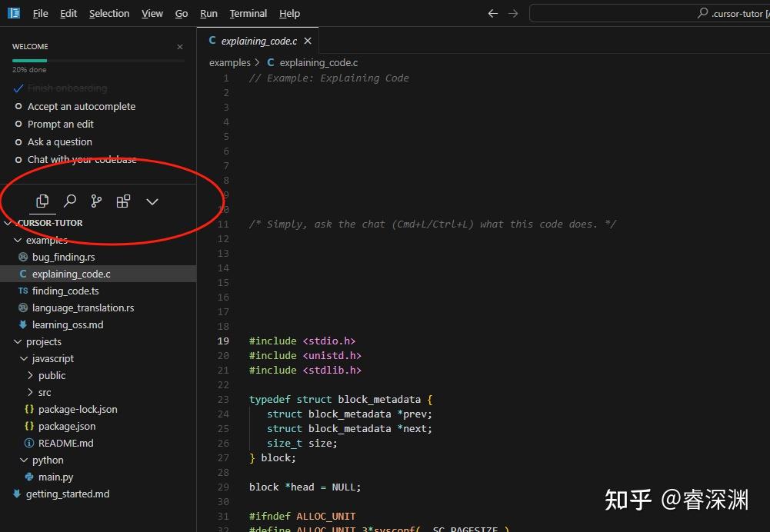Open the Explorer view icon

pyautogui.click(x=42, y=201)
